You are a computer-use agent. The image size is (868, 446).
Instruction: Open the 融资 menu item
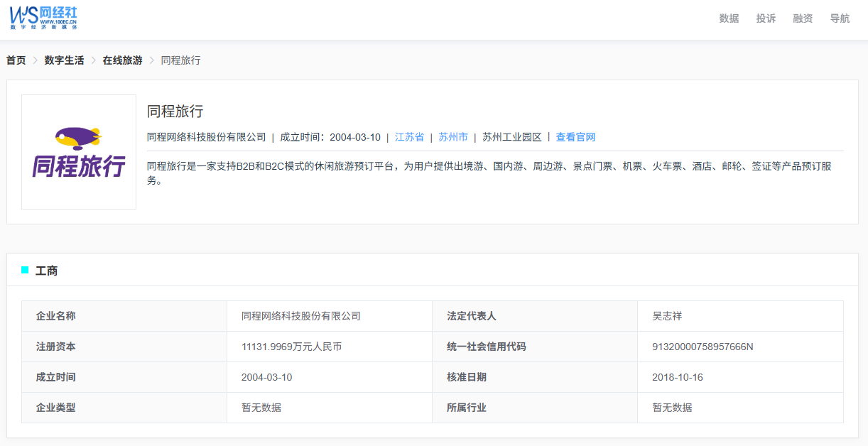click(x=803, y=18)
